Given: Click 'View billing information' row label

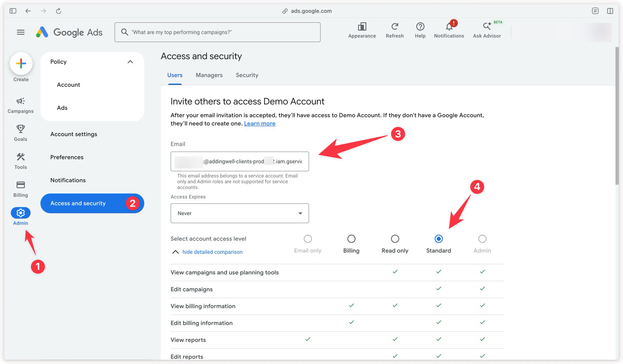Looking at the screenshot, I should pos(203,306).
